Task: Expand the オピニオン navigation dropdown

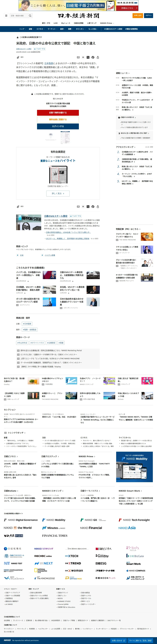Action: [x=81, y=29]
